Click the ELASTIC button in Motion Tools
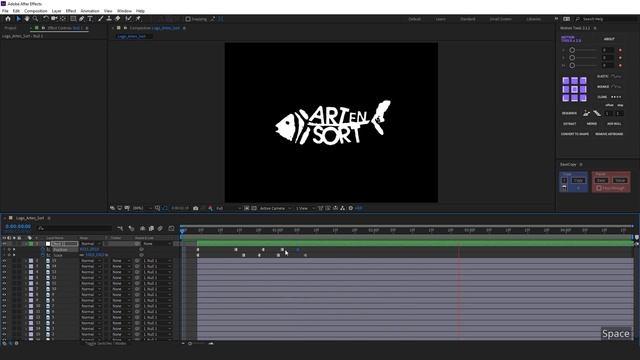 click(602, 76)
